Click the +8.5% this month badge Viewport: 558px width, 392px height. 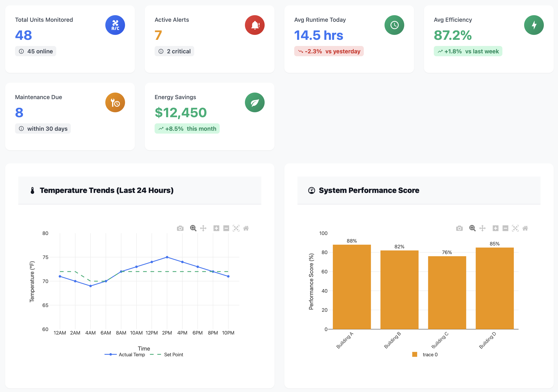point(187,128)
